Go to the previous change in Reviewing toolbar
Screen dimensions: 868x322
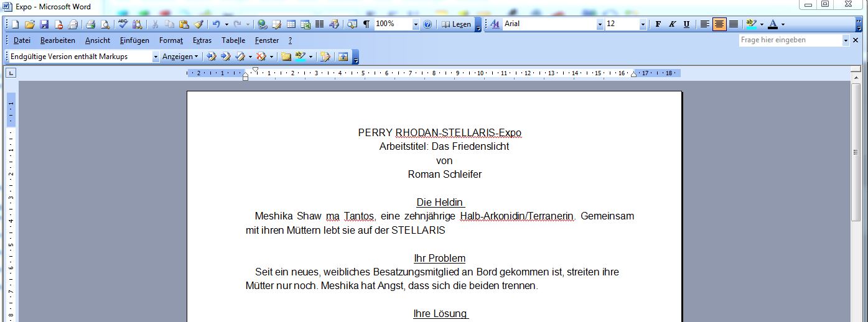212,57
